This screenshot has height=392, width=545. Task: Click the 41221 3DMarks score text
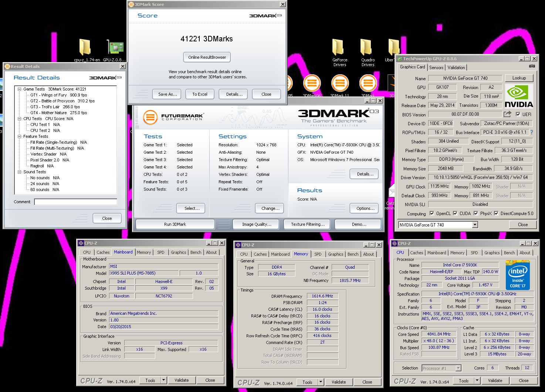pos(207,39)
